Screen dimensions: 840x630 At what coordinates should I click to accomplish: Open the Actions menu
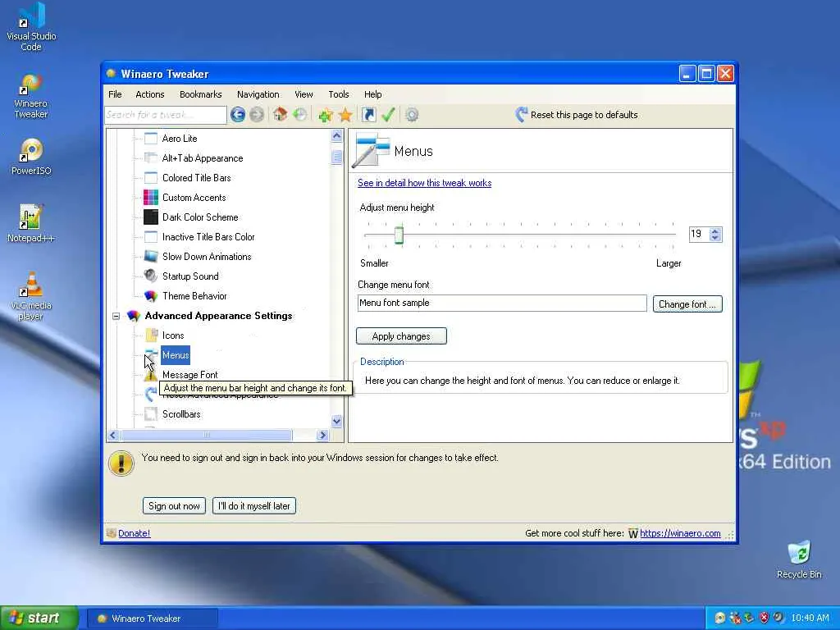(x=150, y=94)
